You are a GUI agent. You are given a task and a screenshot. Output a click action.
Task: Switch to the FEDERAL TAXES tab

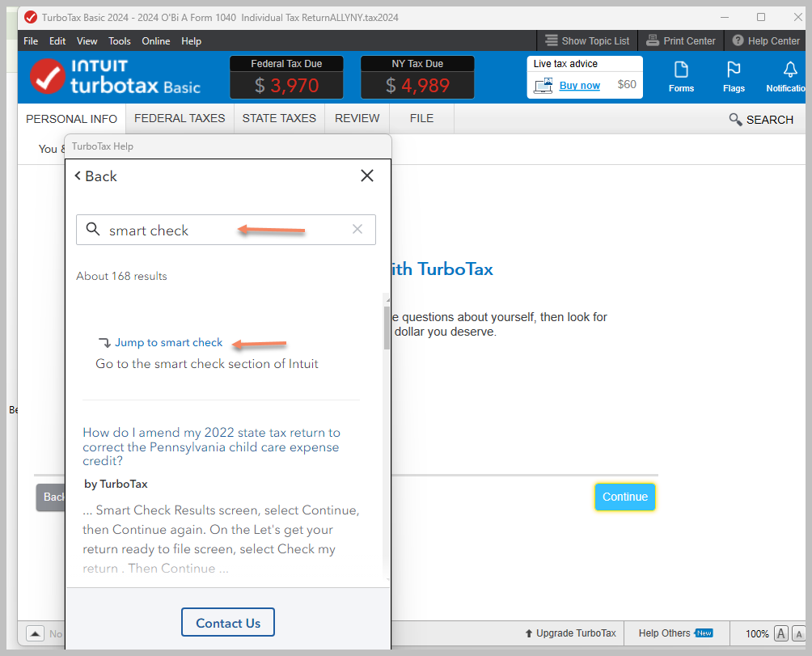(x=180, y=119)
